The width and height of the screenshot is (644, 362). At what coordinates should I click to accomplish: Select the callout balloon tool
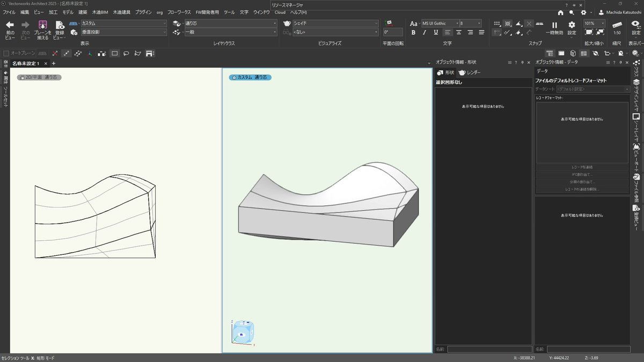click(127, 53)
